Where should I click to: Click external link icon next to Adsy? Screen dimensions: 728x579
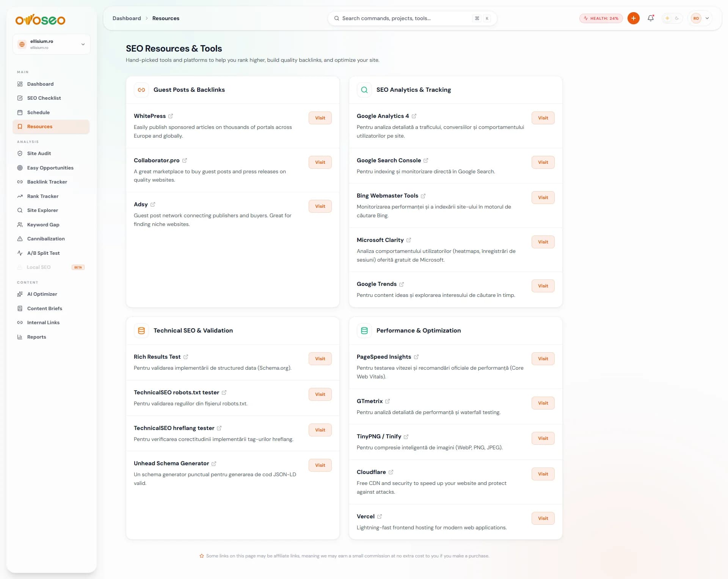point(153,204)
